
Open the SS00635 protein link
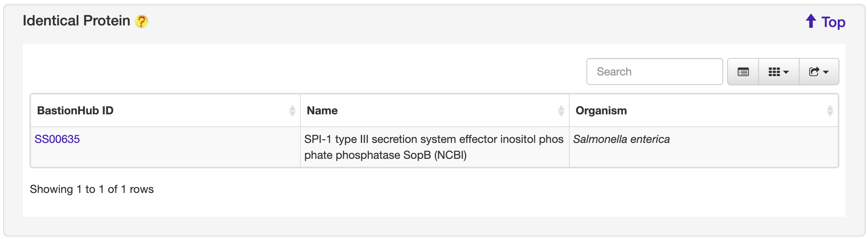(57, 139)
